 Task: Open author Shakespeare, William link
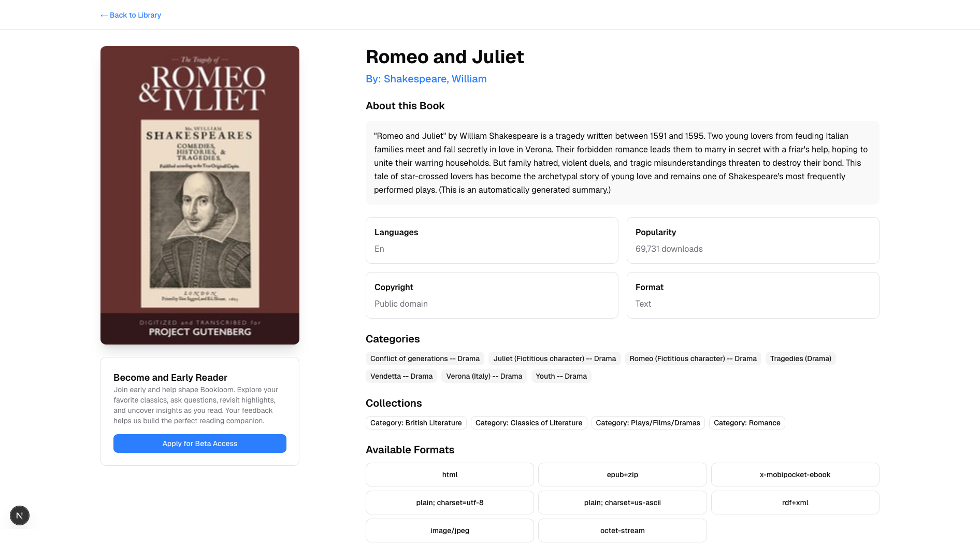coord(426,79)
